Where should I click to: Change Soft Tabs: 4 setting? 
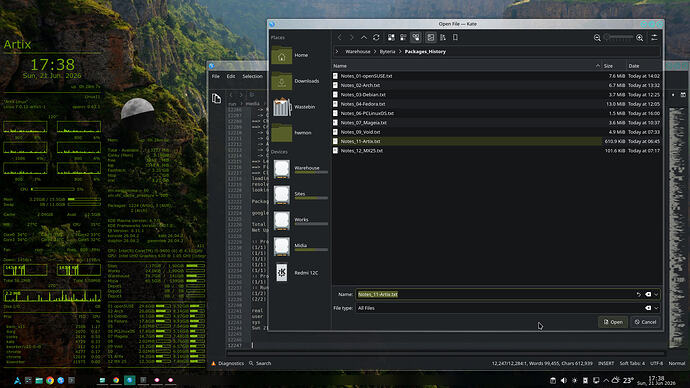tap(632, 363)
